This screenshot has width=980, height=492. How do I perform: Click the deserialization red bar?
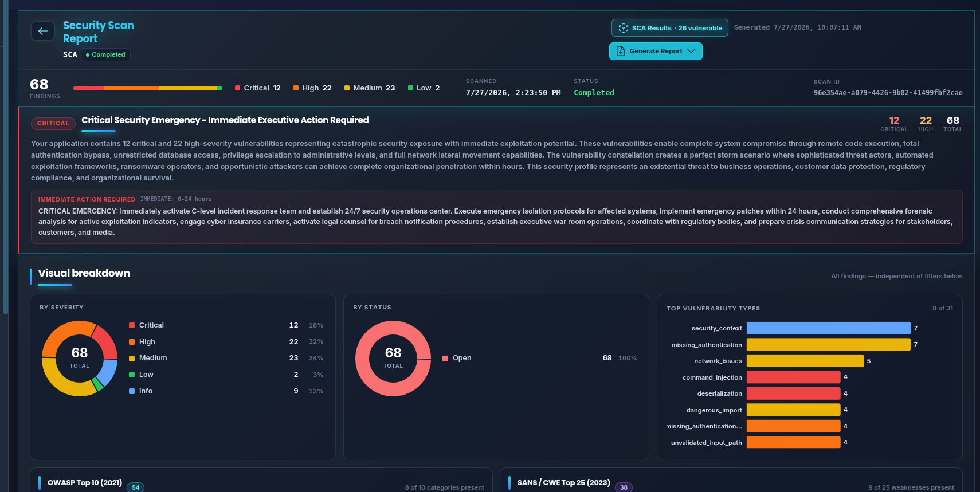(793, 393)
